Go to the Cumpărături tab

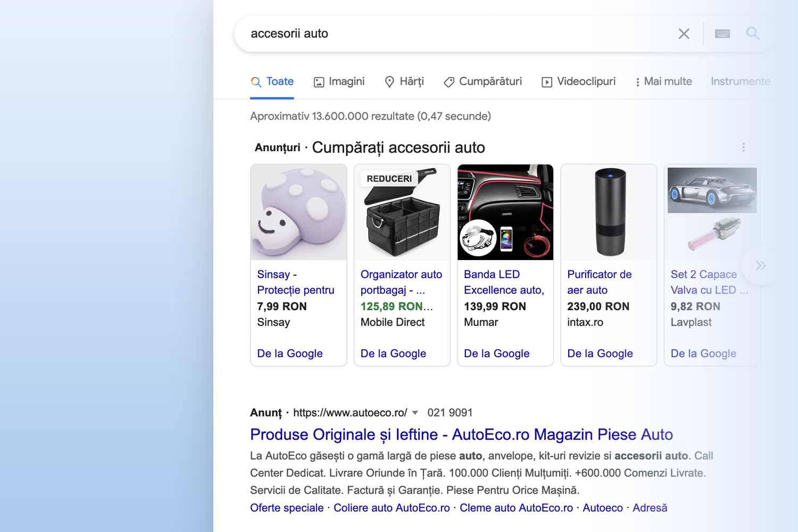483,81
